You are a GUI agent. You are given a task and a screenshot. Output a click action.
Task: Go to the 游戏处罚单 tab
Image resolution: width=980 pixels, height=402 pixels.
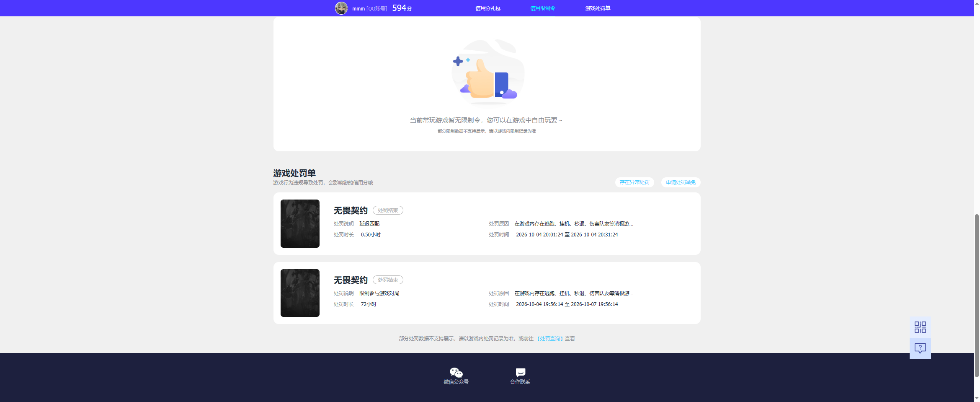point(598,8)
